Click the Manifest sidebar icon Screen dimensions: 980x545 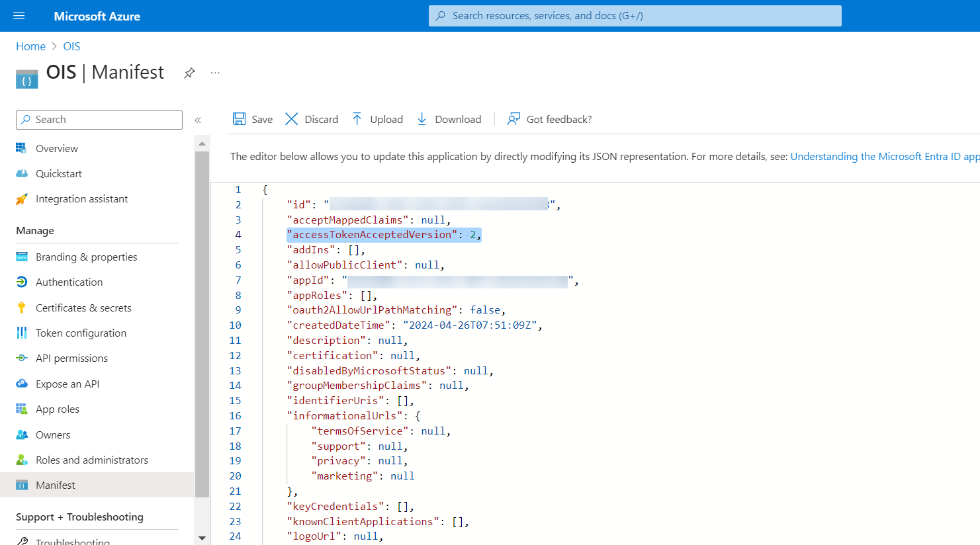(x=22, y=485)
